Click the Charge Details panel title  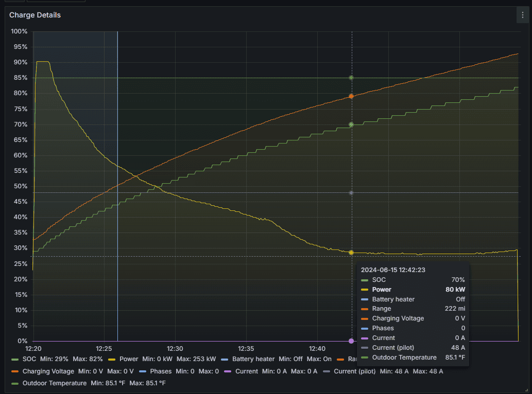pos(35,15)
